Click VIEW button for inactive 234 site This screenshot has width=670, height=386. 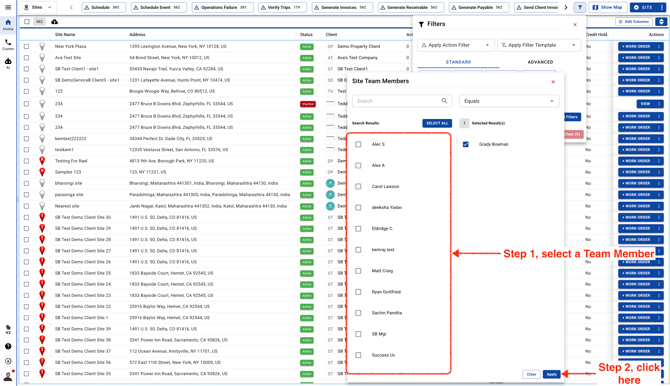(645, 104)
